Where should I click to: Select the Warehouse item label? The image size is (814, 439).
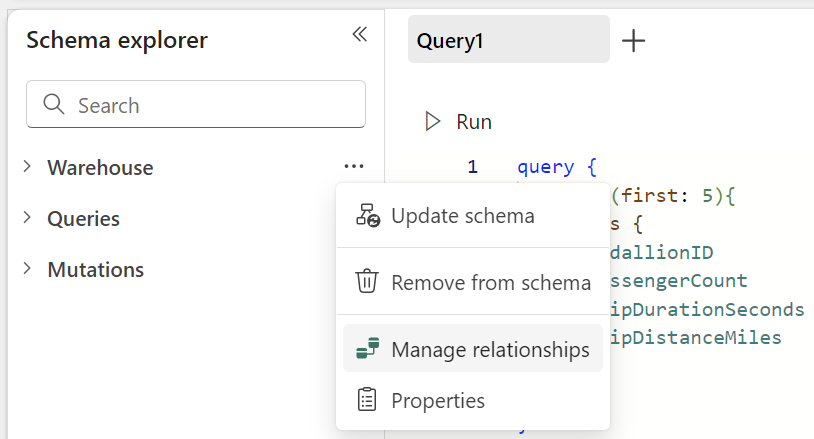click(100, 168)
